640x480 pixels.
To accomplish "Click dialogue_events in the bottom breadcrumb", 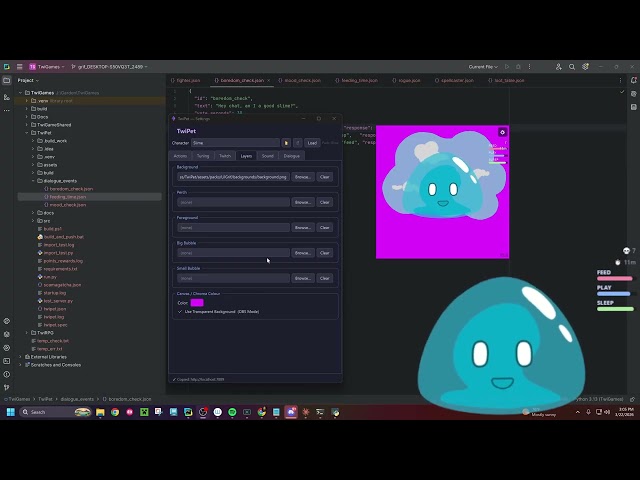I will [x=77, y=399].
